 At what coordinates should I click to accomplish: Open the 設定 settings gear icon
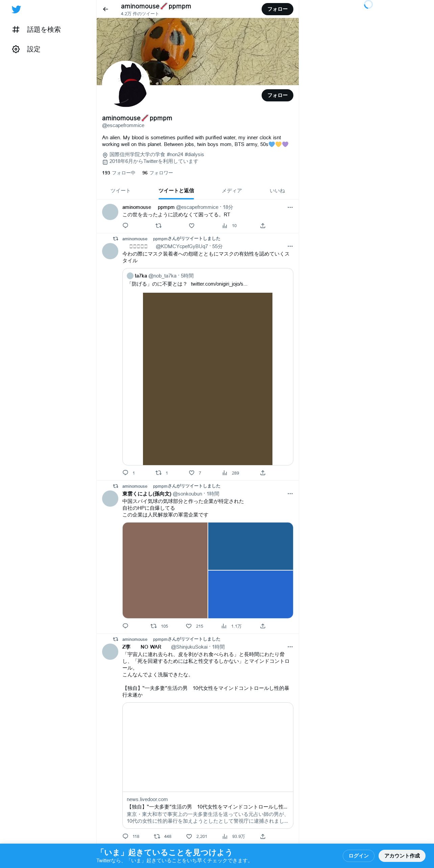click(x=16, y=49)
